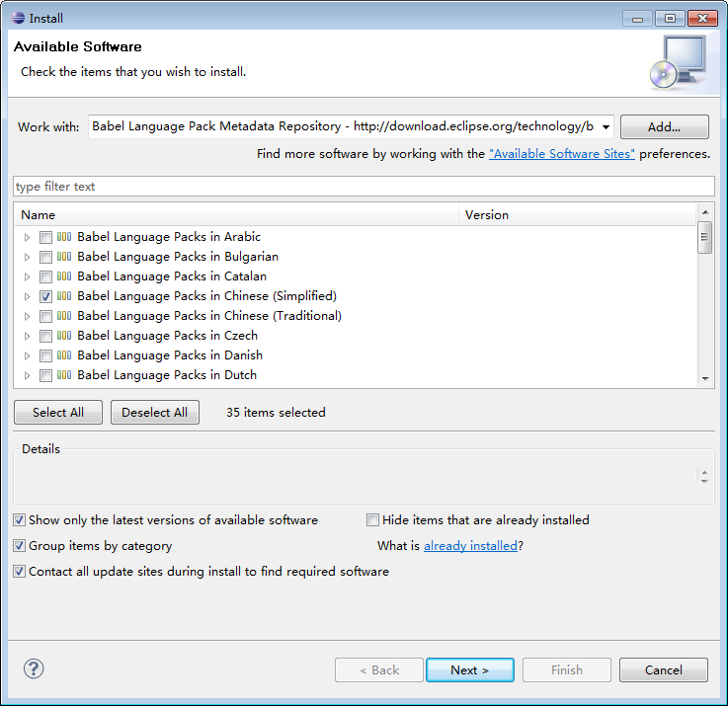Click the Version column header

[x=577, y=214]
